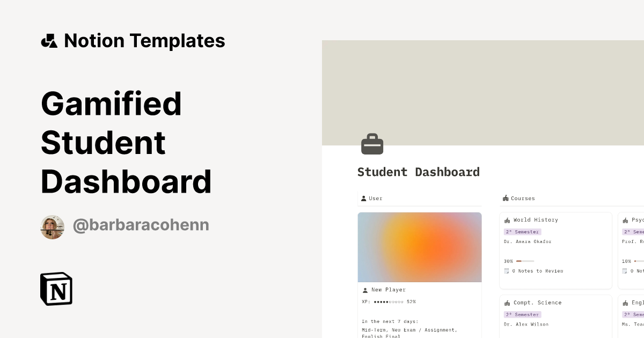The image size is (644, 338).
Task: Click the @barbaracohenn author handle
Action: tap(141, 225)
